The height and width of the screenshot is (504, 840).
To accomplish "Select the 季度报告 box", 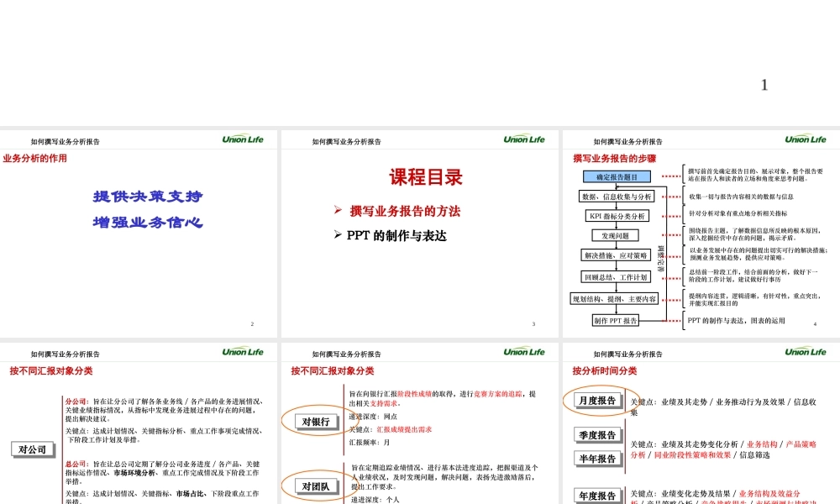I will (597, 435).
